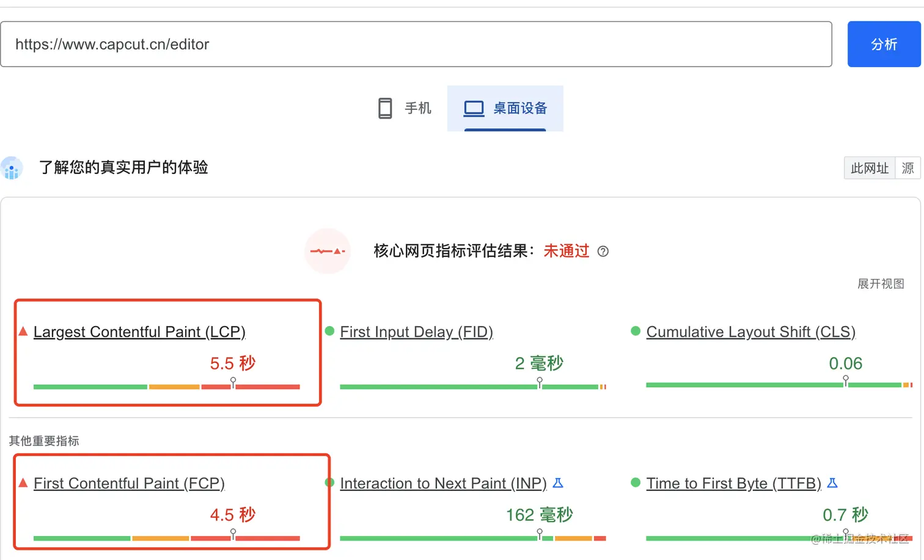
Task: Open the Cumulative Layout Shift (CLS) link
Action: pos(751,332)
